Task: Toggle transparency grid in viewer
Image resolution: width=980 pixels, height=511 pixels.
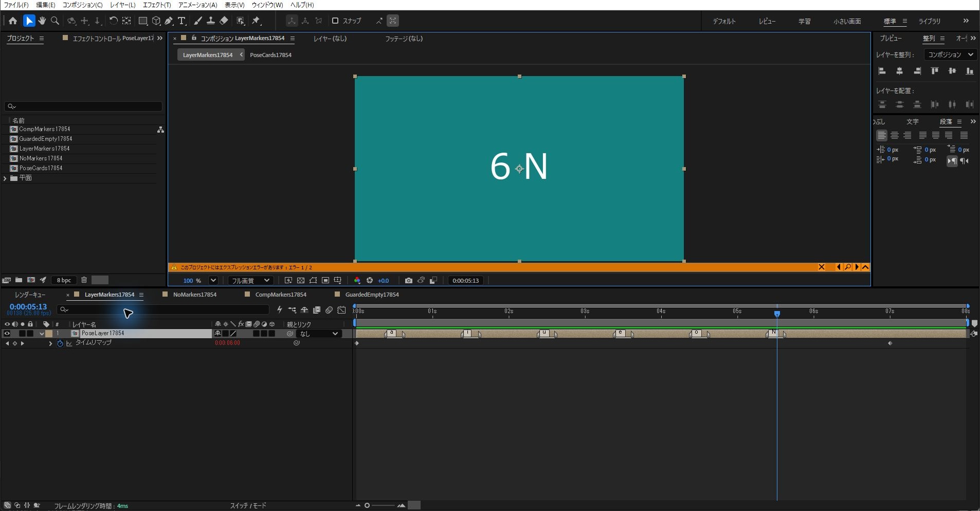Action: pyautogui.click(x=301, y=280)
